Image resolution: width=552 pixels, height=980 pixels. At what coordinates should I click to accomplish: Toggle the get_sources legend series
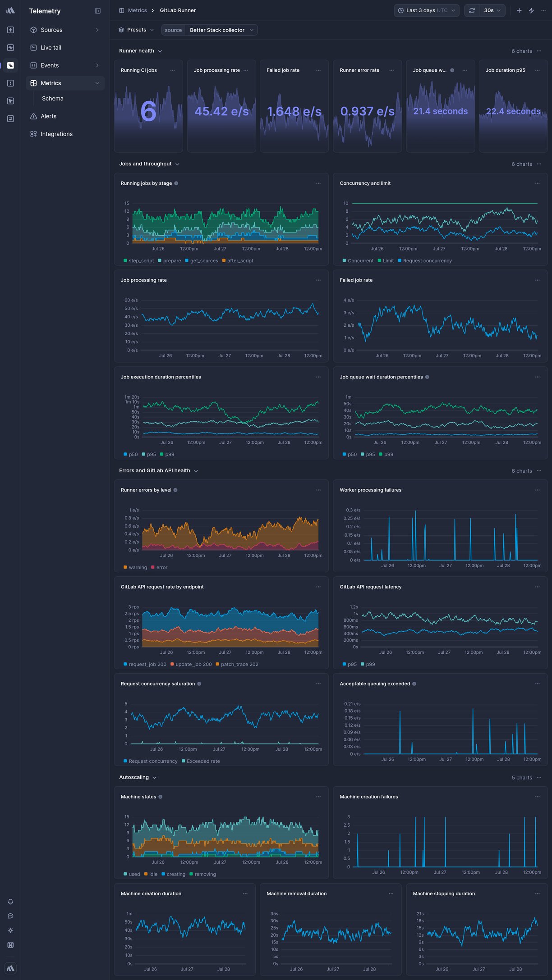point(202,261)
